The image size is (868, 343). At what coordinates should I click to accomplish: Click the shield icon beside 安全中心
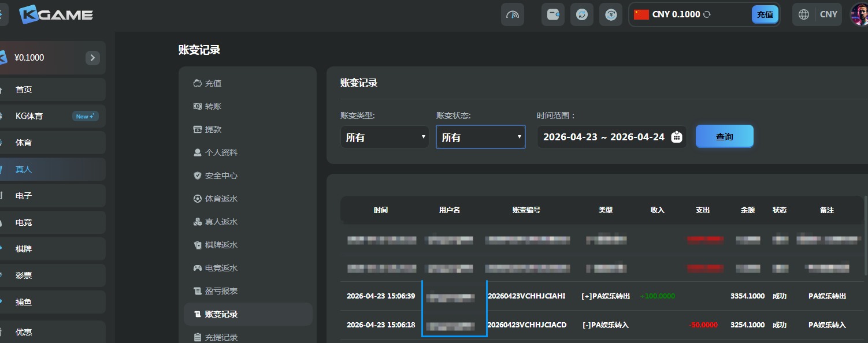pos(198,176)
